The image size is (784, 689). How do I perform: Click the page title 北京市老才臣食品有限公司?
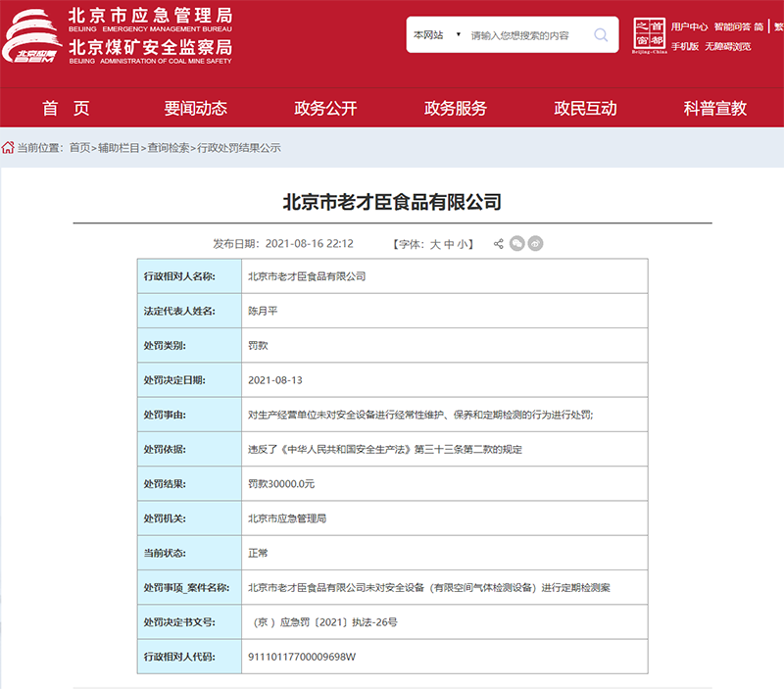pos(392,202)
